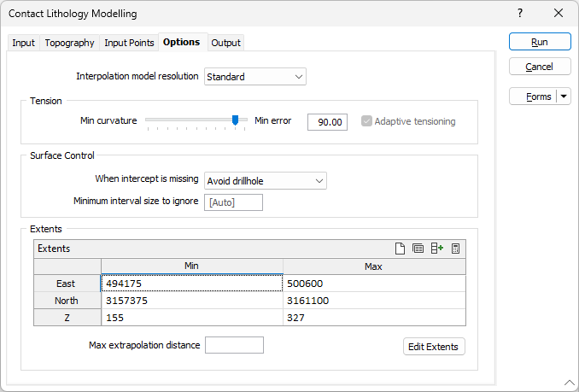Open the calculator icon in Extents toolbar

pos(456,249)
